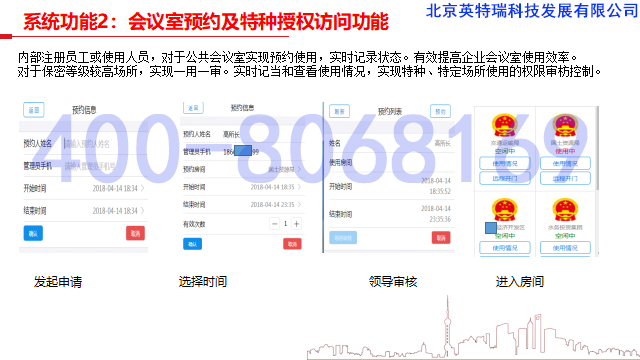Click the red 取消 button in 预约列表 screen
640x360 pixels.
441,238
